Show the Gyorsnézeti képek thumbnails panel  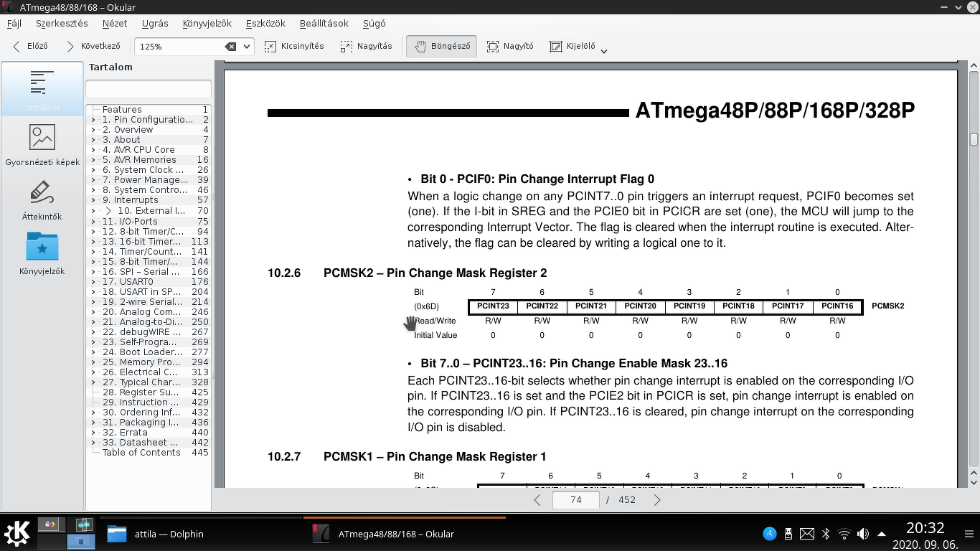(x=42, y=144)
